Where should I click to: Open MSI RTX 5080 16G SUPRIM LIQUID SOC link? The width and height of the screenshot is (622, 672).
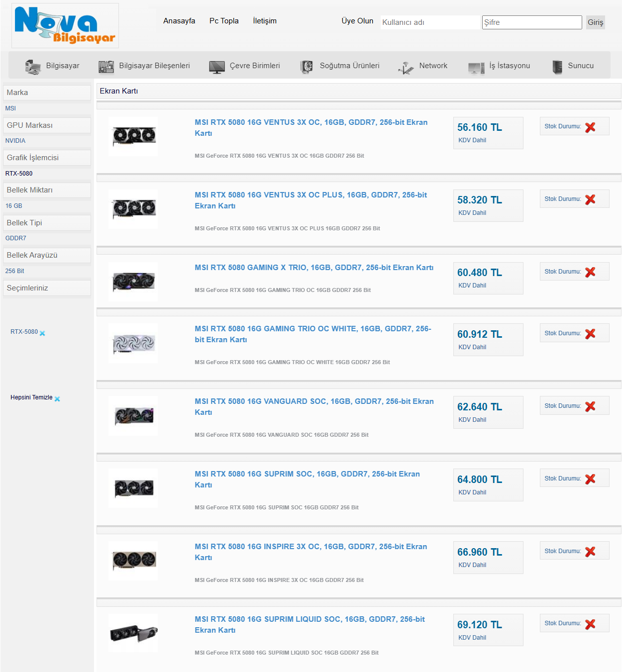310,625
